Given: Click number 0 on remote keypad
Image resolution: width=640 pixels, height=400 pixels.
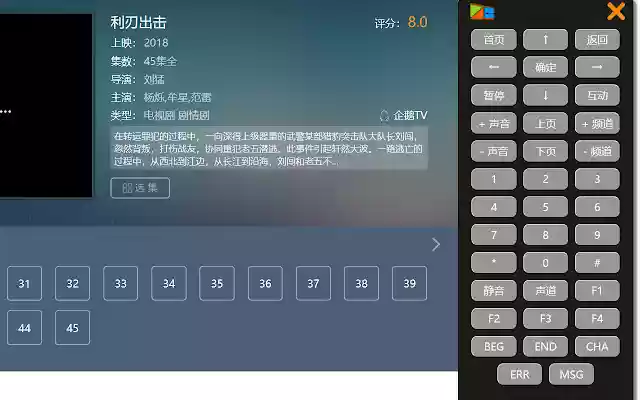Looking at the screenshot, I should point(545,263).
